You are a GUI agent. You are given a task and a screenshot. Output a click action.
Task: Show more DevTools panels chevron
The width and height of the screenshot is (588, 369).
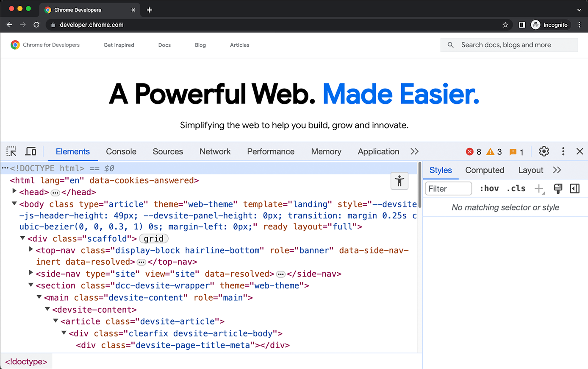tap(415, 151)
